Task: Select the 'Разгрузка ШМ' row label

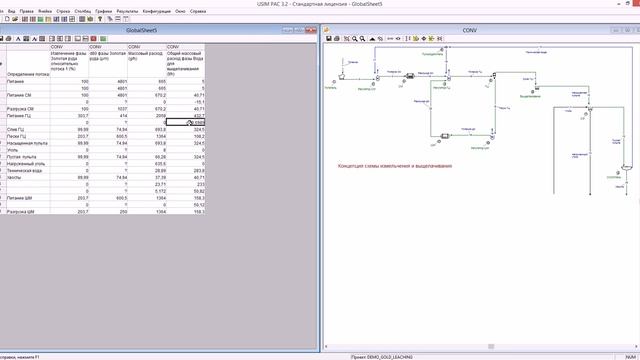Action: (20, 211)
